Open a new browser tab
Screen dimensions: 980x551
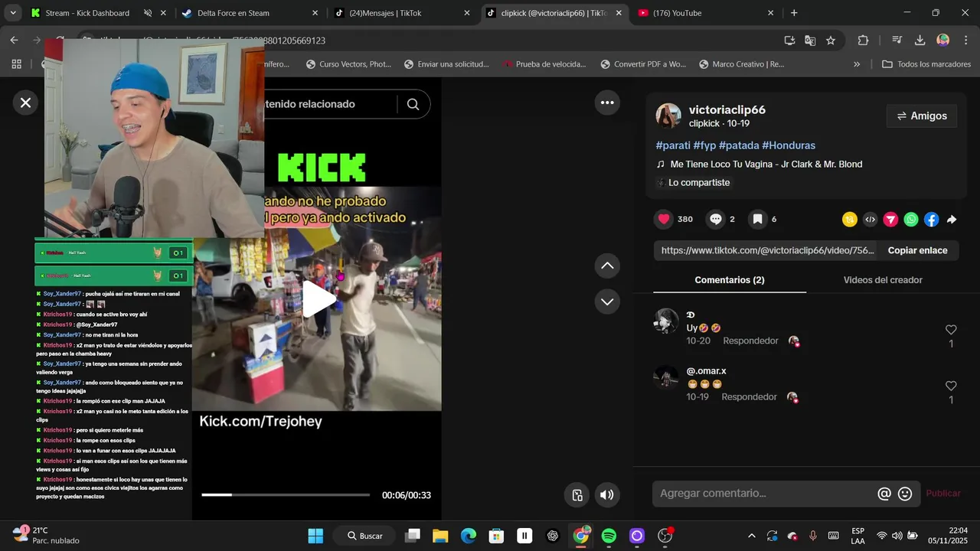[x=794, y=13]
